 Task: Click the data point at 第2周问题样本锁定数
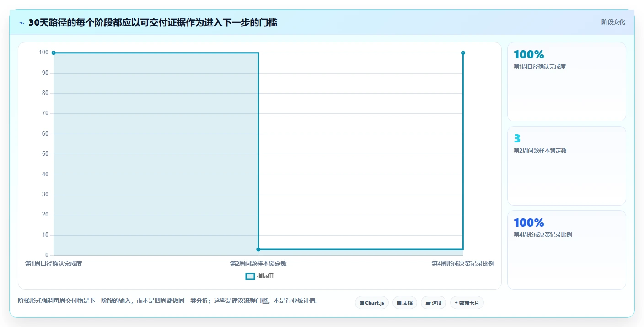coord(258,249)
